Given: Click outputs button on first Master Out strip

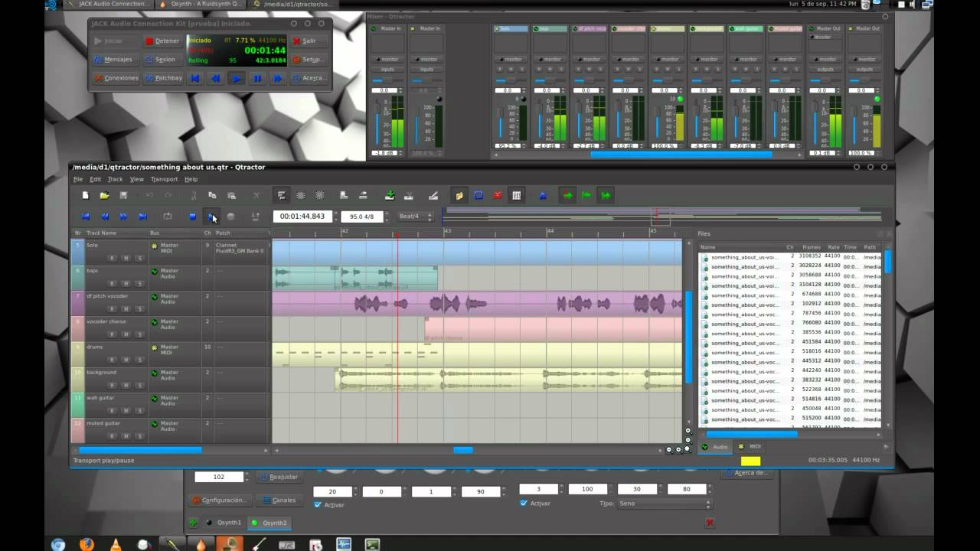Looking at the screenshot, I should pyautogui.click(x=825, y=70).
